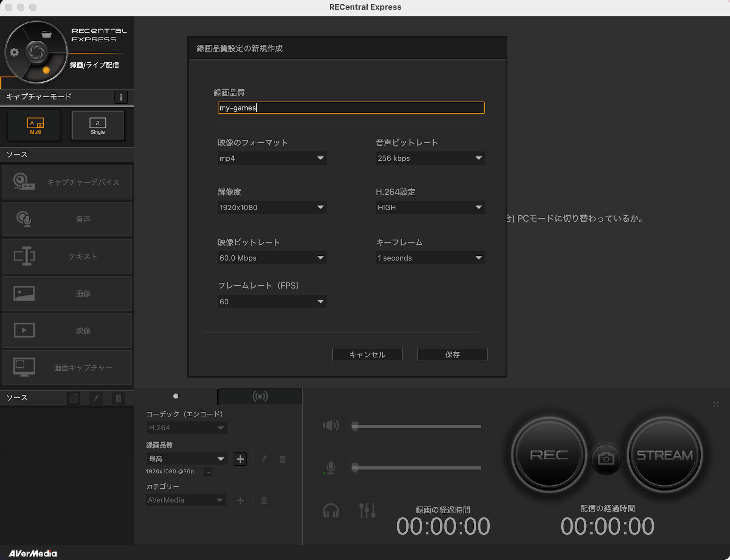Show capture mode info with the i button
The image size is (730, 560).
(121, 97)
